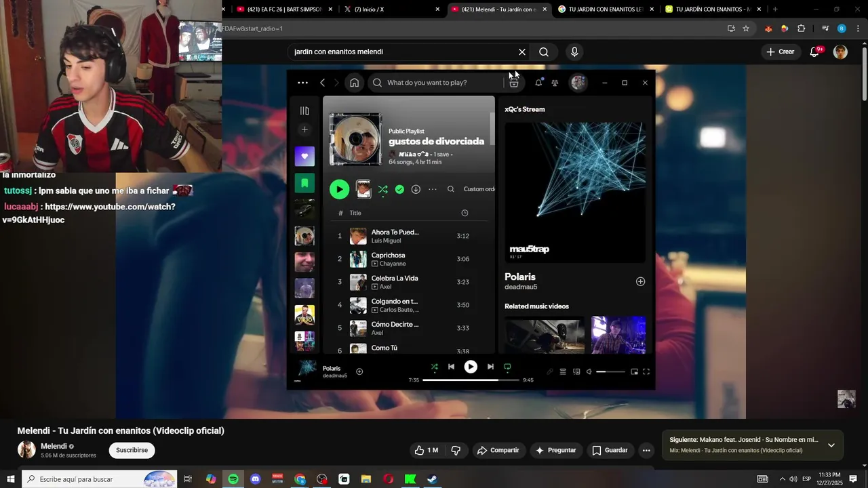The width and height of the screenshot is (868, 488).
Task: Open Your Episodes green bookmark in sidebar
Action: [304, 183]
